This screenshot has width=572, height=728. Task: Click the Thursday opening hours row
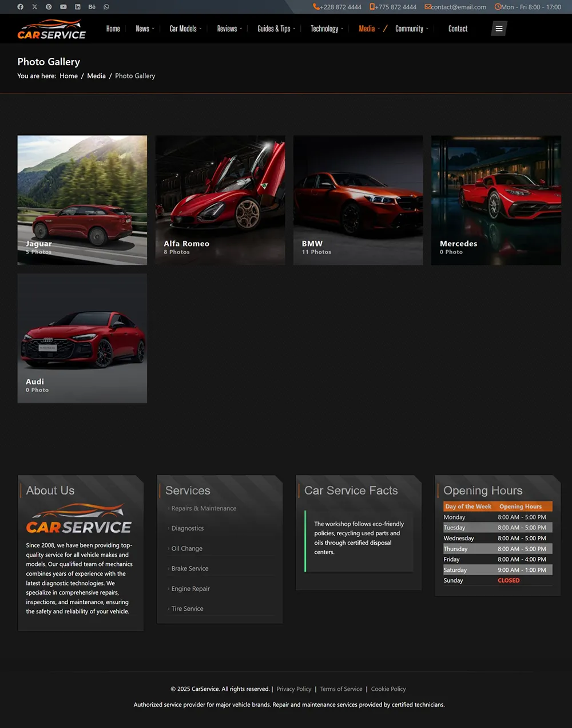(498, 549)
